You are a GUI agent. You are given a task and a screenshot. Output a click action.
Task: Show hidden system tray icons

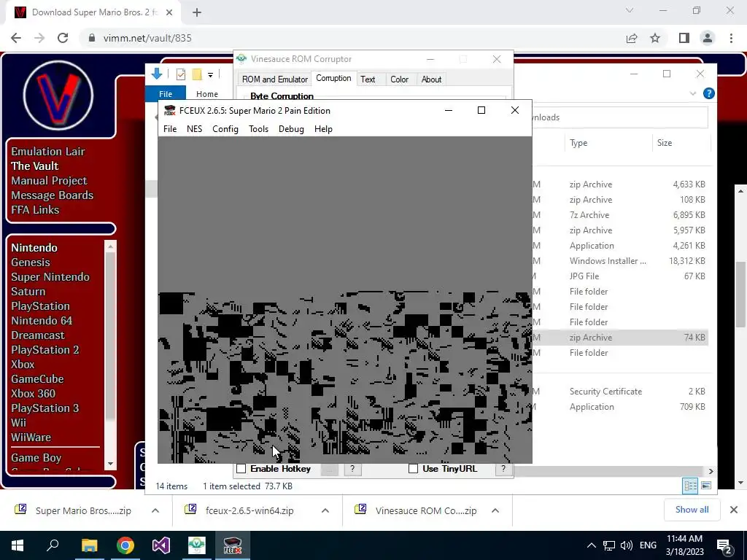pos(591,545)
